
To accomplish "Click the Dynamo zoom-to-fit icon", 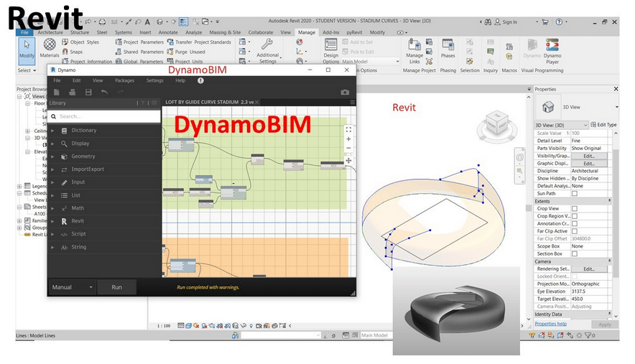I will pos(348,130).
